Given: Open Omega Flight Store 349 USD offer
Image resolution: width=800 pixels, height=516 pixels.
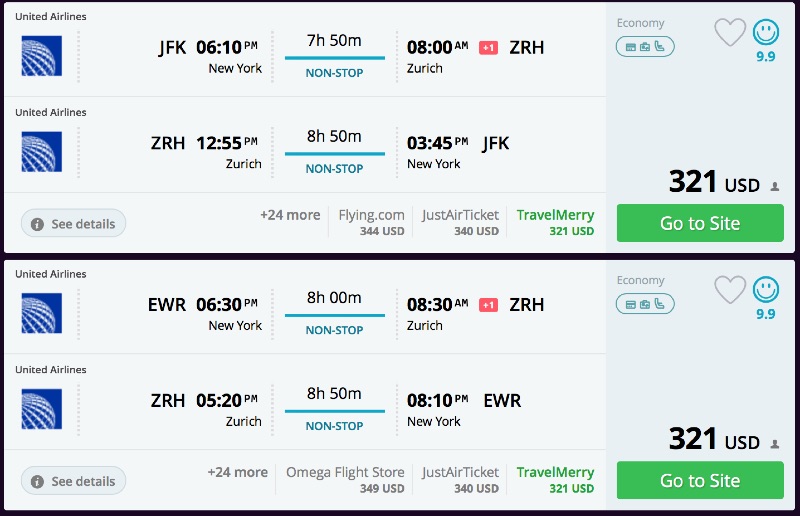Looking at the screenshot, I should tap(345, 479).
